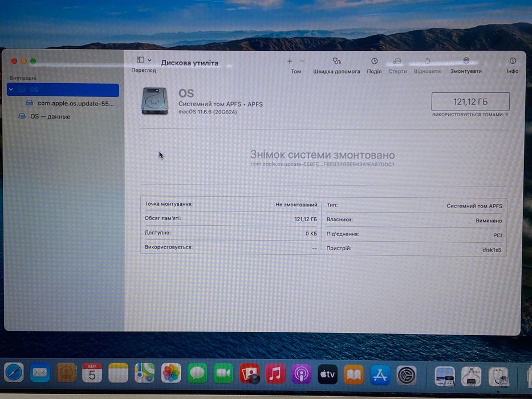
Task: Click the 'macOS 11.6.6 (20G624)' version text
Action: tap(208, 112)
